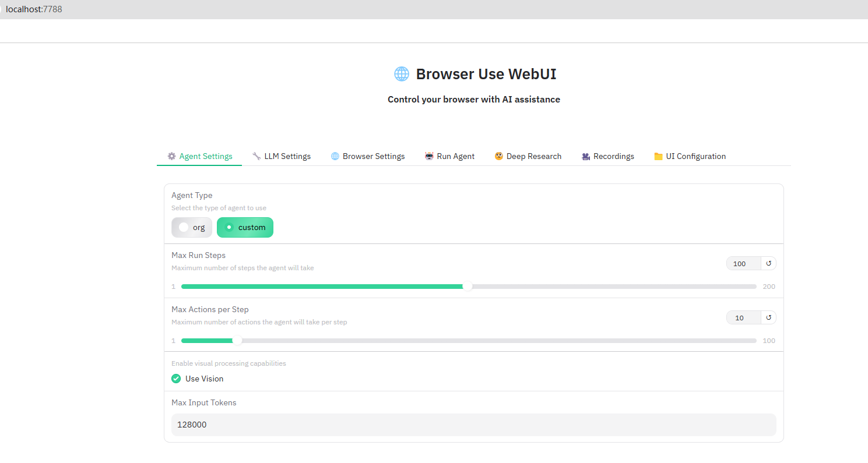Screen dimensions: 868x463
Task: Click the reset icon next to Max Run Steps value
Action: [x=768, y=263]
